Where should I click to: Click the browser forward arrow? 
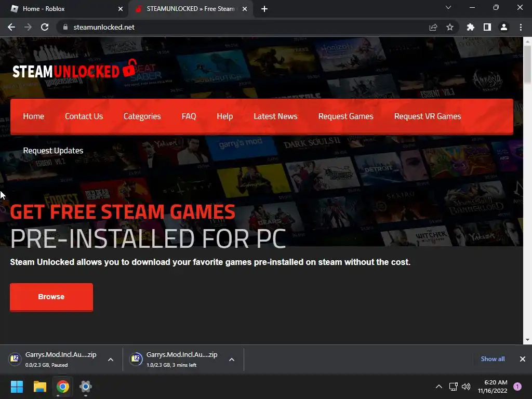[x=28, y=27]
